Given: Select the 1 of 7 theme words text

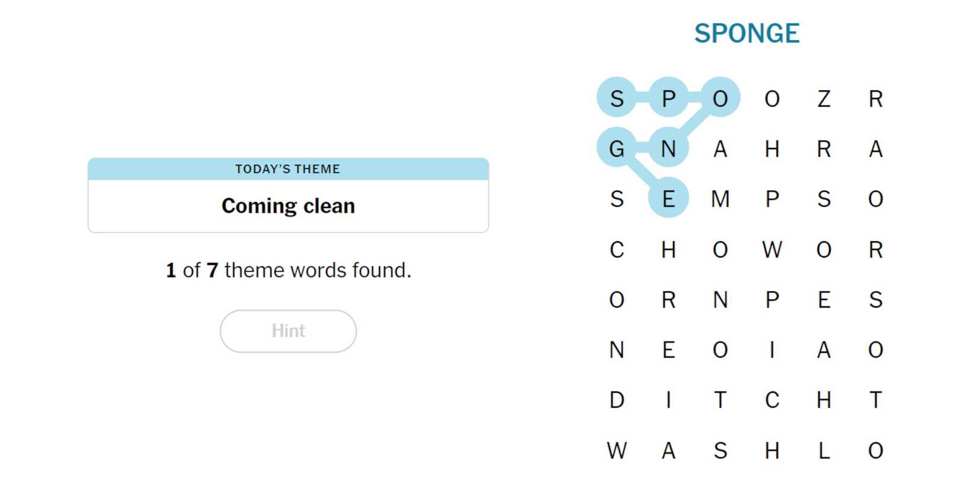Looking at the screenshot, I should pos(288,270).
